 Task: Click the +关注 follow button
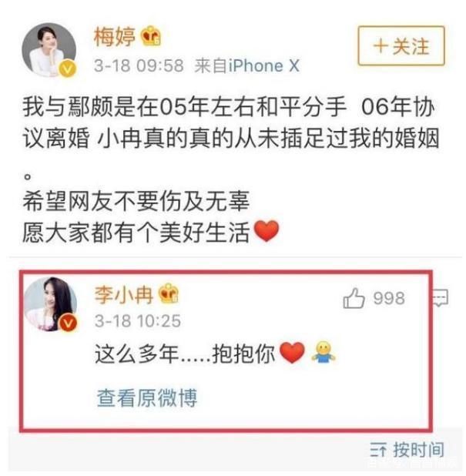[401, 46]
